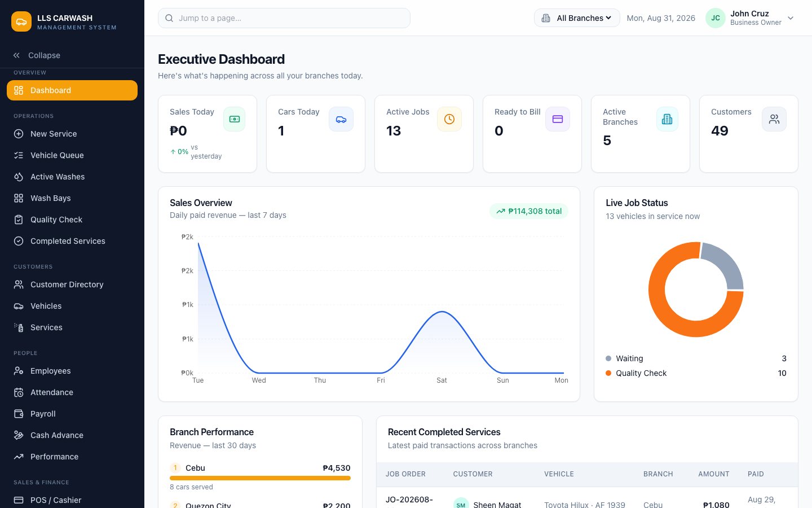Click the Customers people icon card
The width and height of the screenshot is (812, 508).
pos(774,119)
